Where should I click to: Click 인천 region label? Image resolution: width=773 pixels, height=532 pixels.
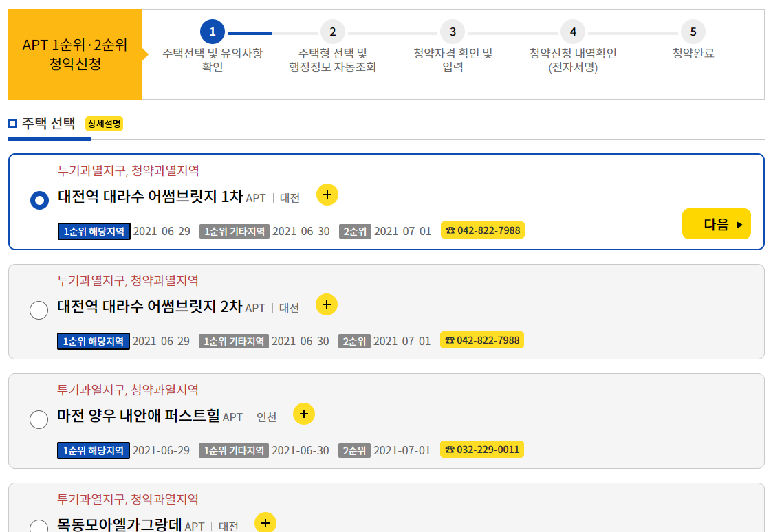(x=267, y=417)
